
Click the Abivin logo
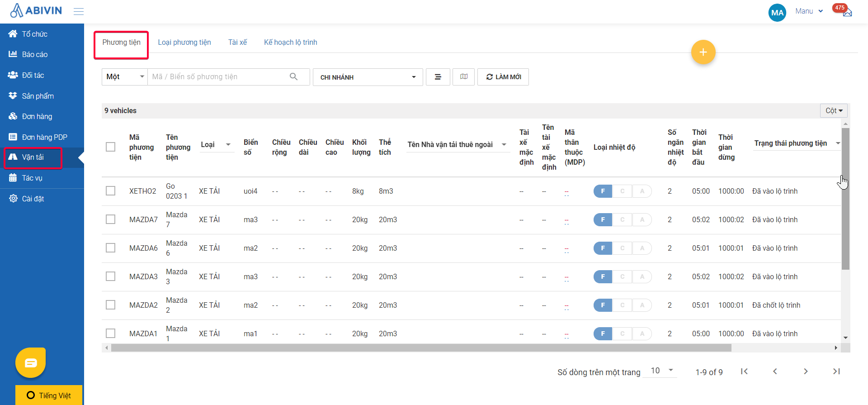coord(36,10)
